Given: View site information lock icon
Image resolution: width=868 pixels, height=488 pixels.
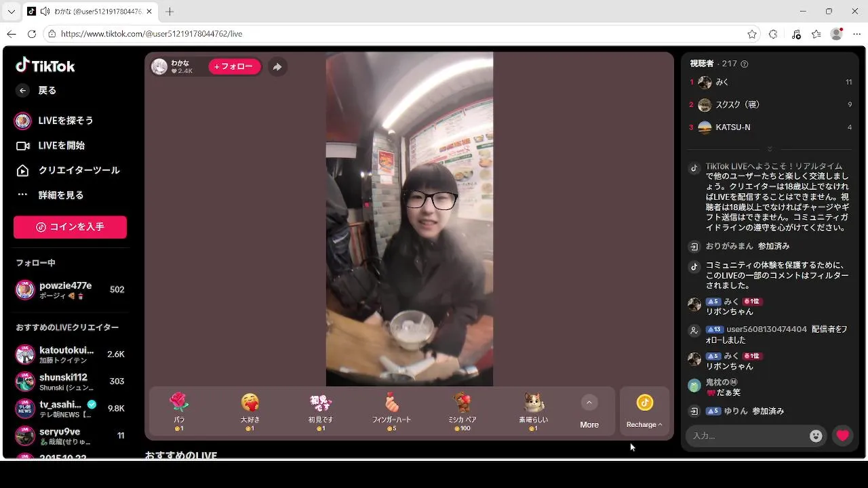Looking at the screenshot, I should tap(52, 34).
